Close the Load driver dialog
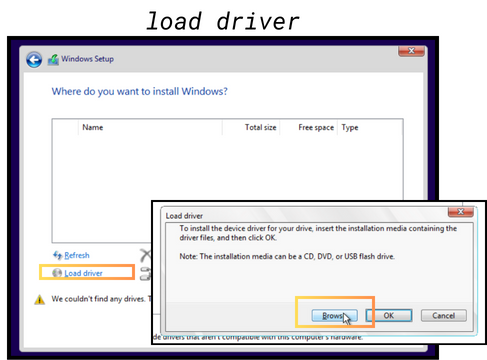Screen dimensions: 487x360 (x=460, y=212)
